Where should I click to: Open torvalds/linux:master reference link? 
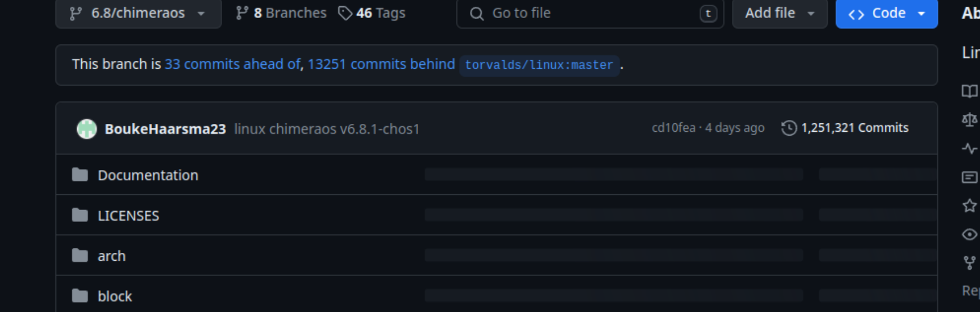(539, 65)
